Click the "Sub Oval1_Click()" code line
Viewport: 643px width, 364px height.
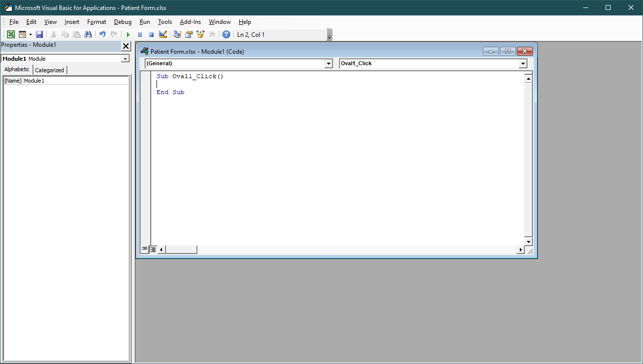click(190, 76)
